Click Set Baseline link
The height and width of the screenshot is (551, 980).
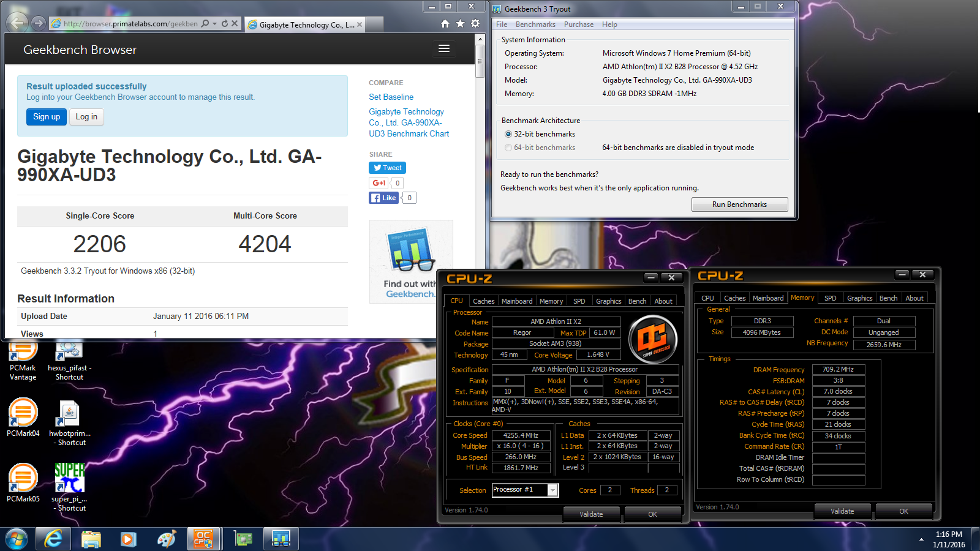pos(391,97)
